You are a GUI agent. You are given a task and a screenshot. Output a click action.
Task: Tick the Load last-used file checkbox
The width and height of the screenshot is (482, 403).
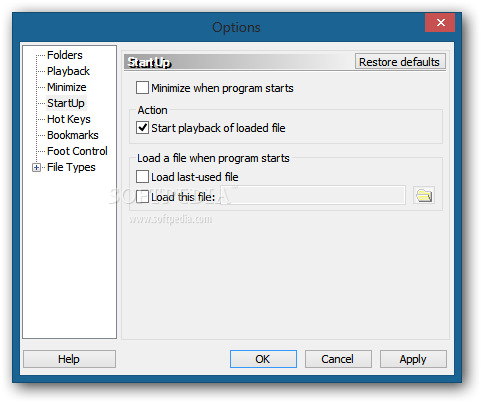142,177
